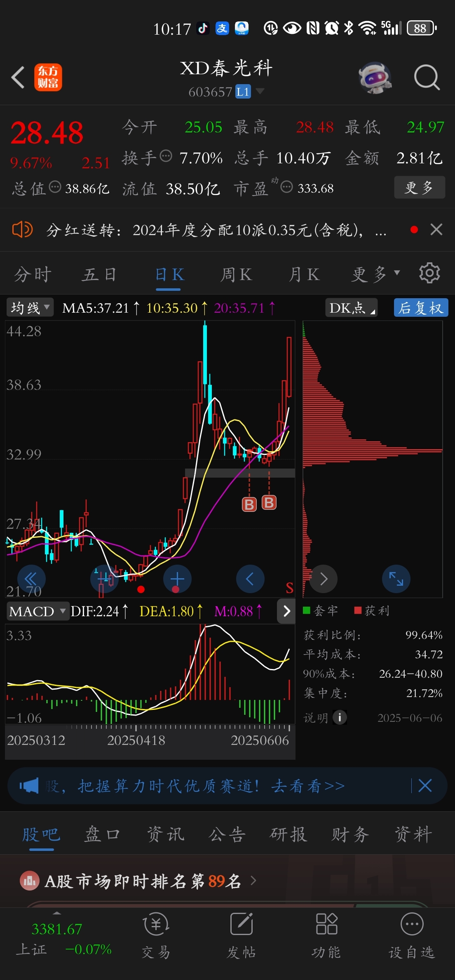The height and width of the screenshot is (980, 455).
Task: Expand A股市场即时排名 chevron
Action: tap(253, 881)
